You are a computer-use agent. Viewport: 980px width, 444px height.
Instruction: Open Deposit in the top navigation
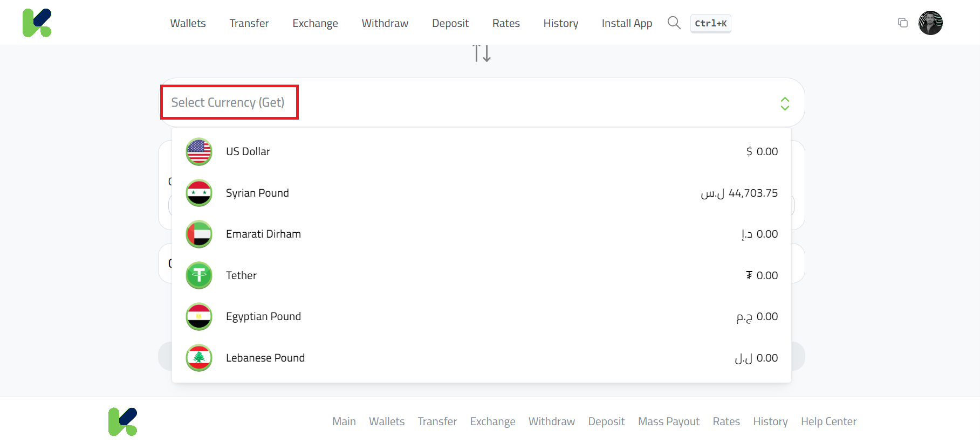(450, 23)
